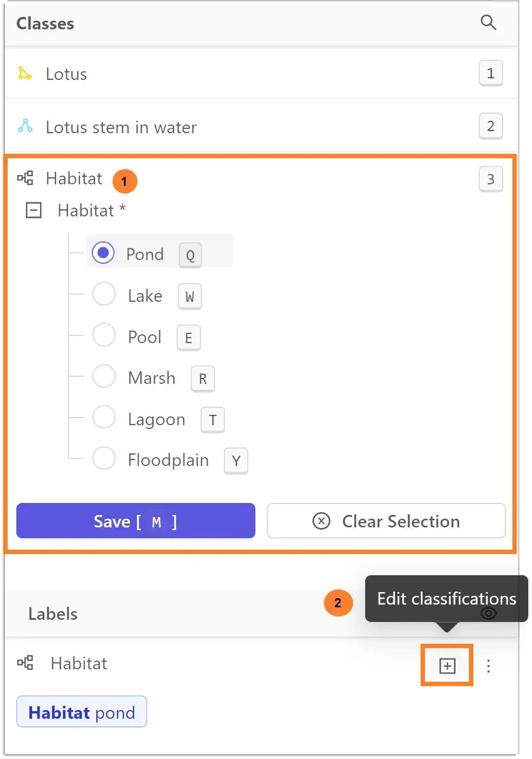532x759 pixels.
Task: Collapse the Habitat attribute tree with minus box
Action: point(34,210)
